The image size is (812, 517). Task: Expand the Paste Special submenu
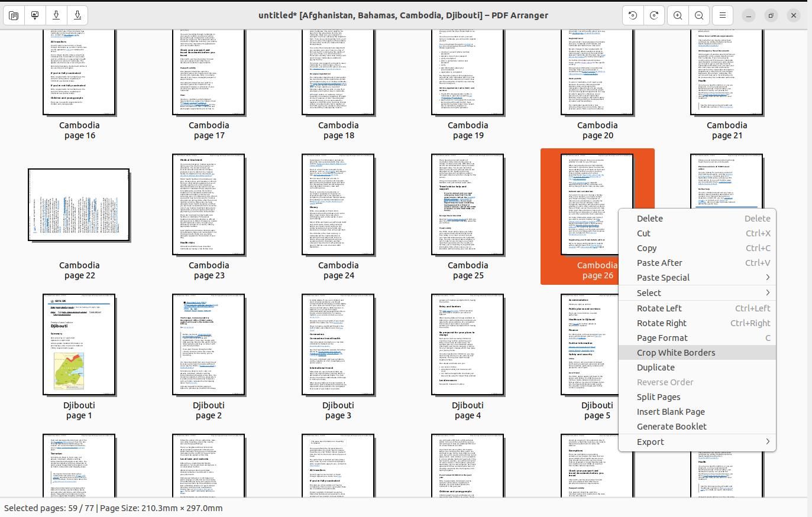(663, 277)
